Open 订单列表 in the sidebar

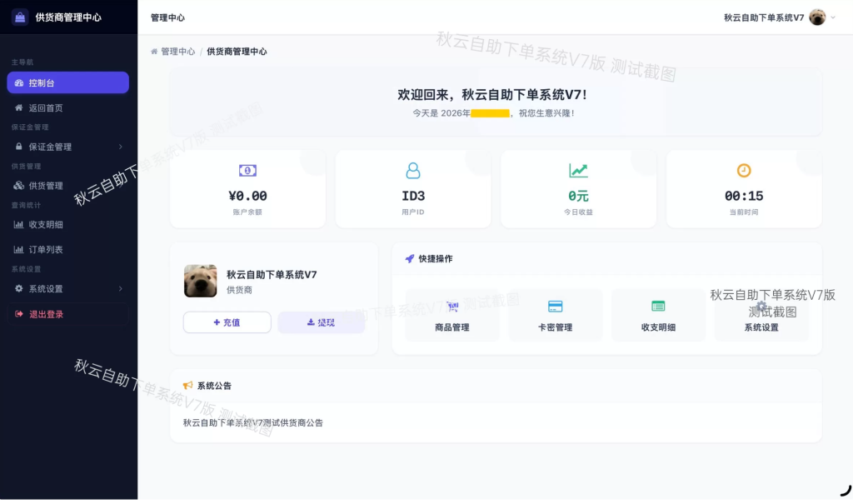pyautogui.click(x=68, y=249)
